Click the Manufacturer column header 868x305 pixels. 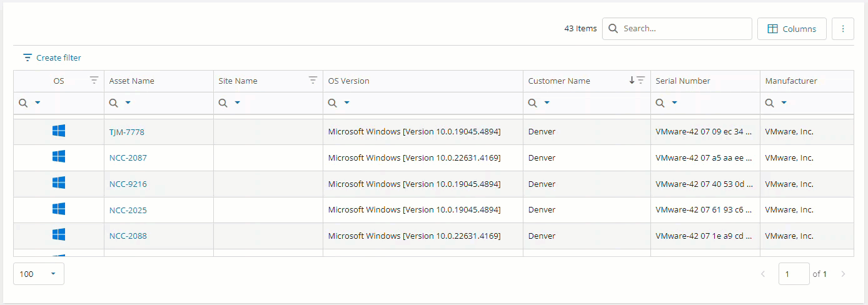(x=791, y=81)
